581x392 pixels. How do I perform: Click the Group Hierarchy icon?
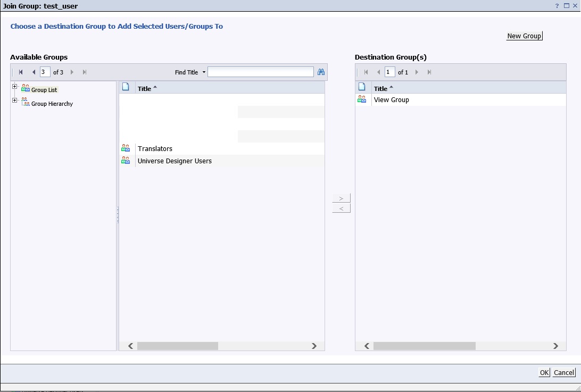coord(24,102)
